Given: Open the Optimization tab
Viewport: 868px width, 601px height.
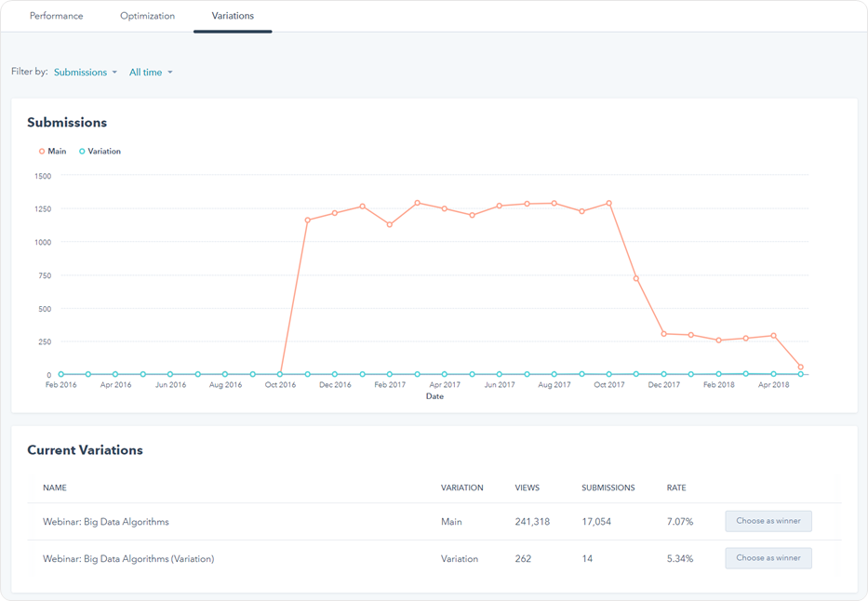Looking at the screenshot, I should point(147,16).
